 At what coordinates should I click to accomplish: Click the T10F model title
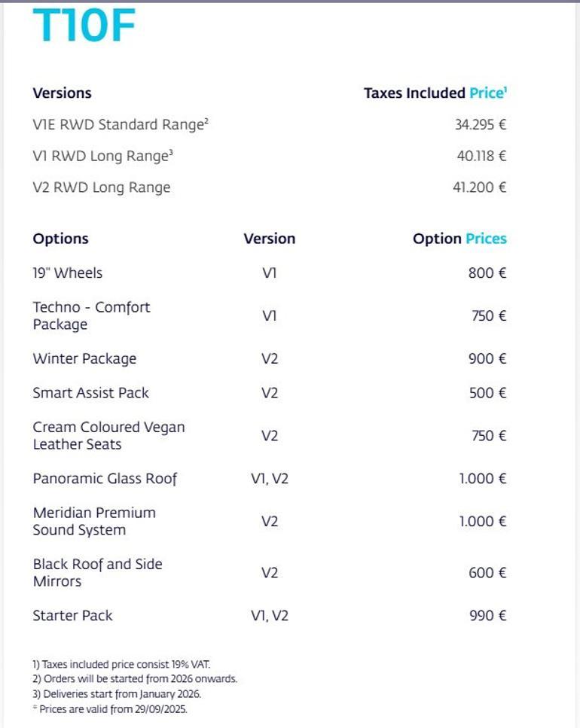point(84,26)
